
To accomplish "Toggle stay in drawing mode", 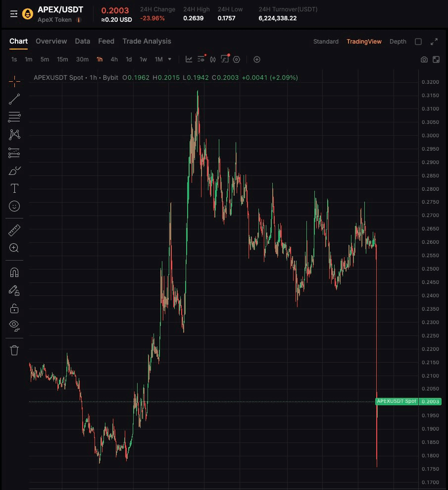I will [x=14, y=291].
